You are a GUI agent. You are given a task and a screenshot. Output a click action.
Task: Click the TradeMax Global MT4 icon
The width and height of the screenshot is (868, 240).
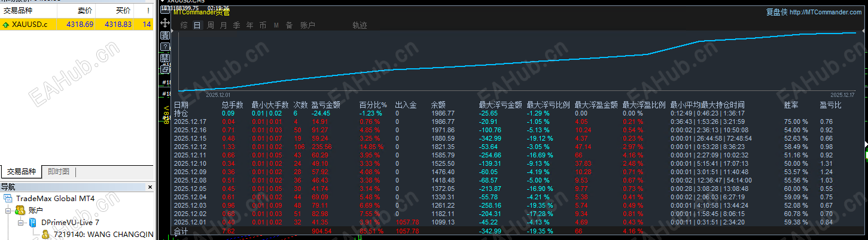click(x=8, y=198)
